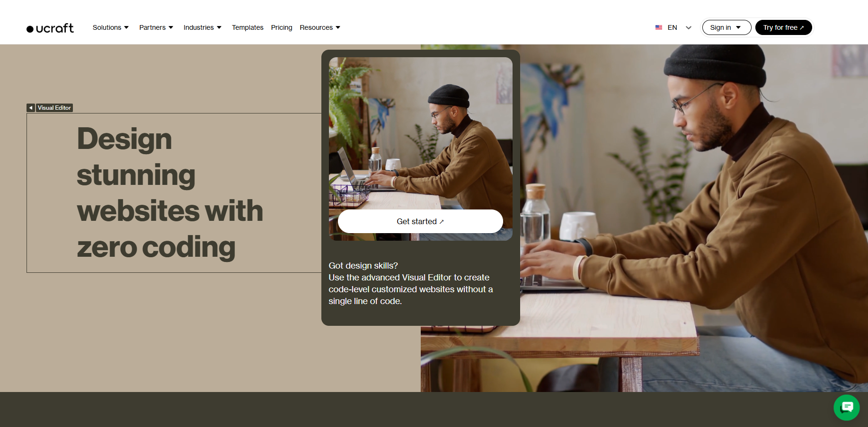Click the Ucraft logo
This screenshot has height=427, width=868.
[50, 28]
